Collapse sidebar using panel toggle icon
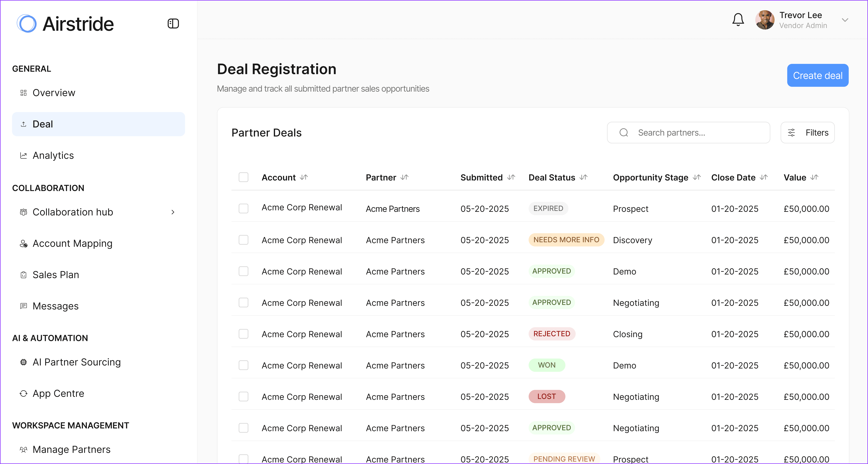The height and width of the screenshot is (464, 868). 173,24
